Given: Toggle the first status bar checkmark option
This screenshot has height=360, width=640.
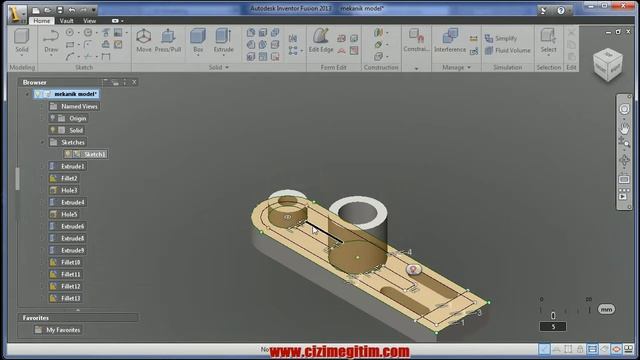Looking at the screenshot, I should tap(544, 349).
